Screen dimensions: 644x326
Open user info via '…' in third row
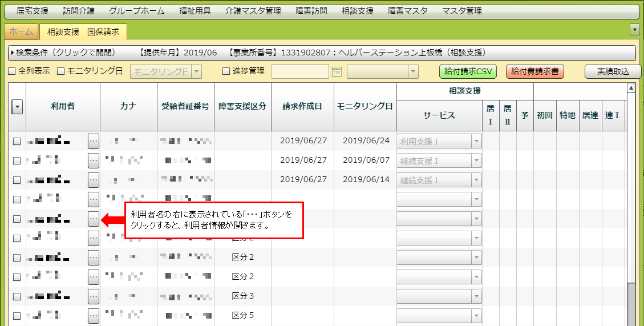[x=94, y=180]
